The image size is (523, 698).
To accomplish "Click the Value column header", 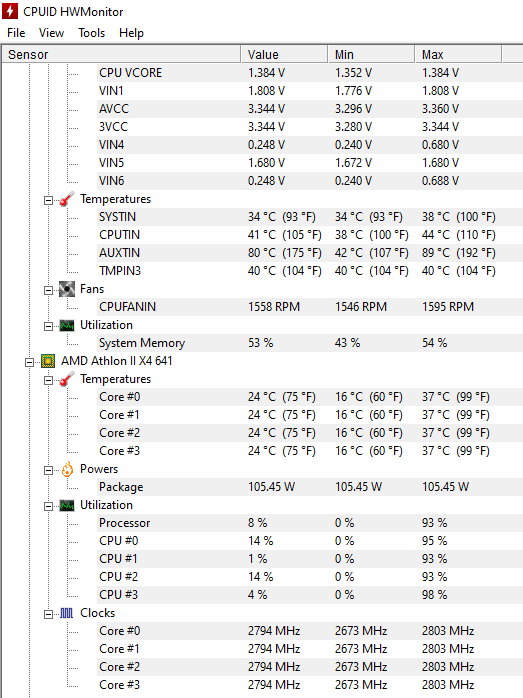I will pyautogui.click(x=284, y=54).
